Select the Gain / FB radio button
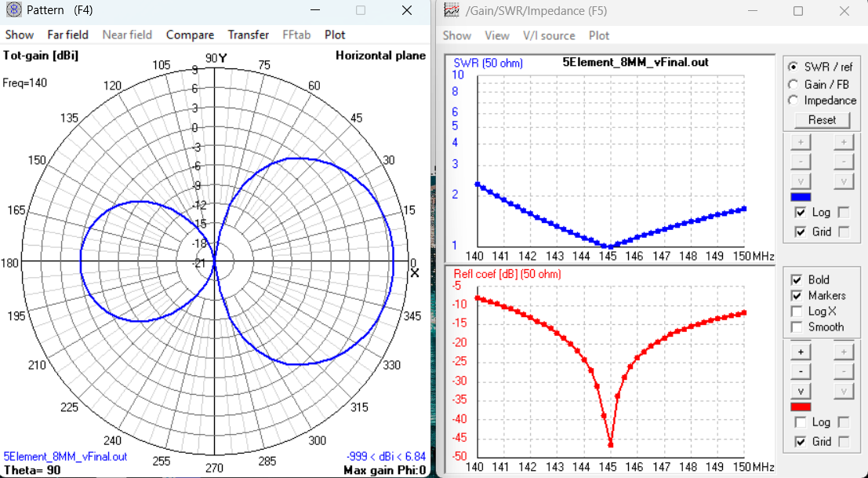This screenshot has height=478, width=868. coord(794,84)
